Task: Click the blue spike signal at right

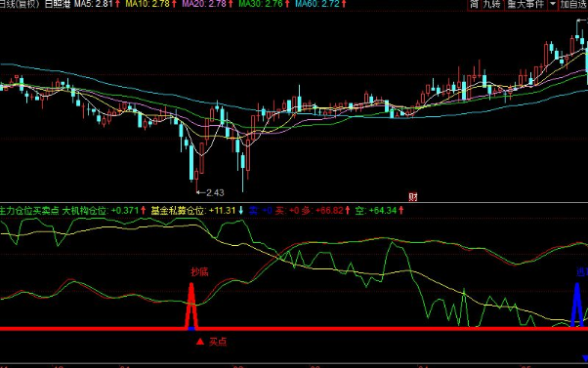Action: coord(576,305)
